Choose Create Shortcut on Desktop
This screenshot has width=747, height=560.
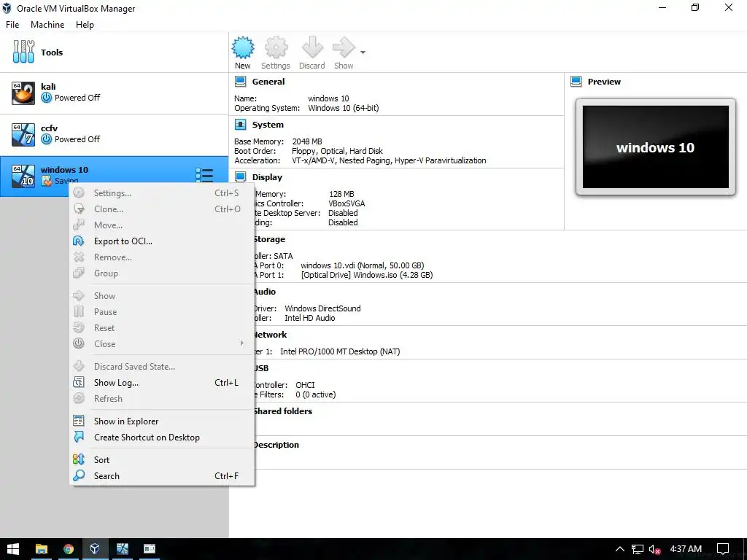click(162, 437)
